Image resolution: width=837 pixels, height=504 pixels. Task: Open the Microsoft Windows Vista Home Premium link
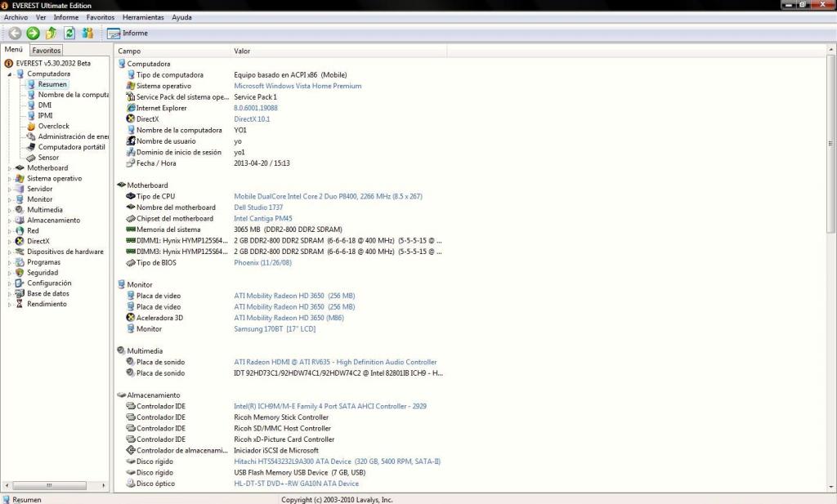(298, 86)
